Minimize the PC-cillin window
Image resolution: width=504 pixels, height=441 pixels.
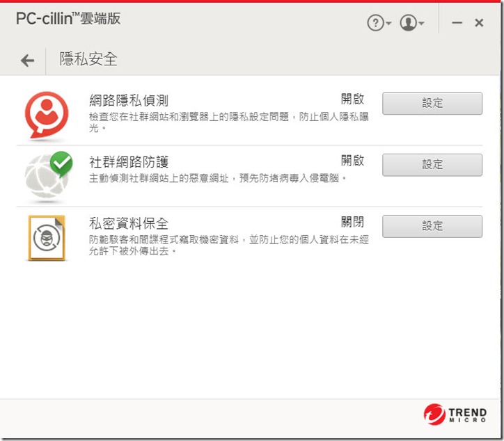point(457,23)
